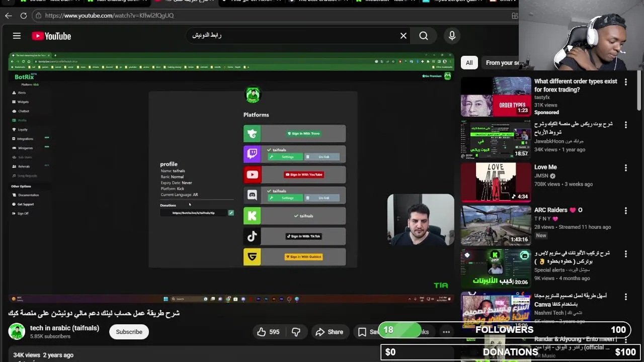This screenshot has width=644, height=362.
Task: Click the Arabic video title text
Action: 94,313
